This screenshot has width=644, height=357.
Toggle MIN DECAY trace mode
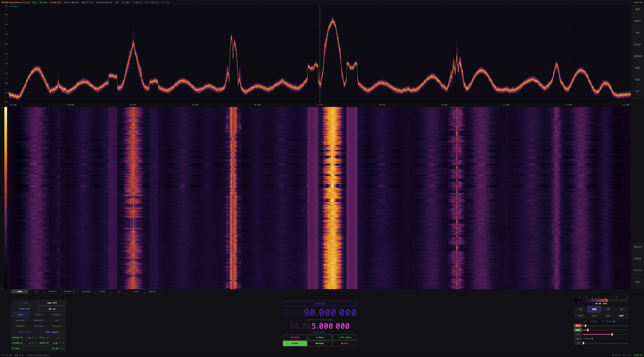pos(39,320)
